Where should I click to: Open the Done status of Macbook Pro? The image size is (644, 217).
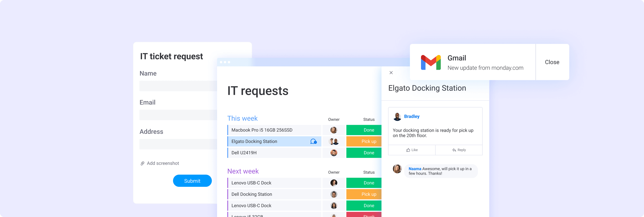coord(364,130)
